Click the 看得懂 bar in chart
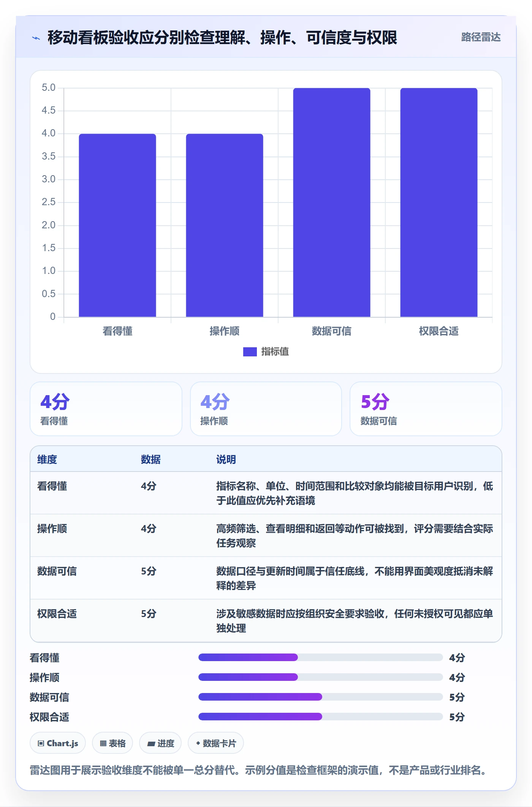 pyautogui.click(x=117, y=225)
